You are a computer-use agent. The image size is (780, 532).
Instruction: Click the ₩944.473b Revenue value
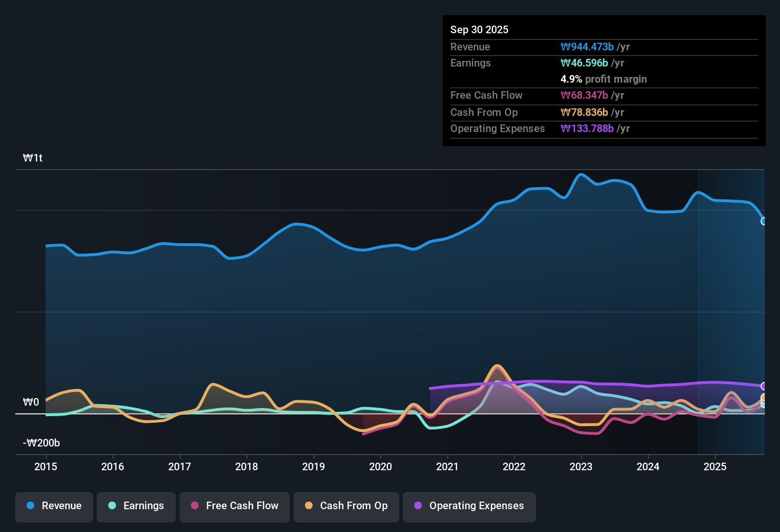point(588,47)
